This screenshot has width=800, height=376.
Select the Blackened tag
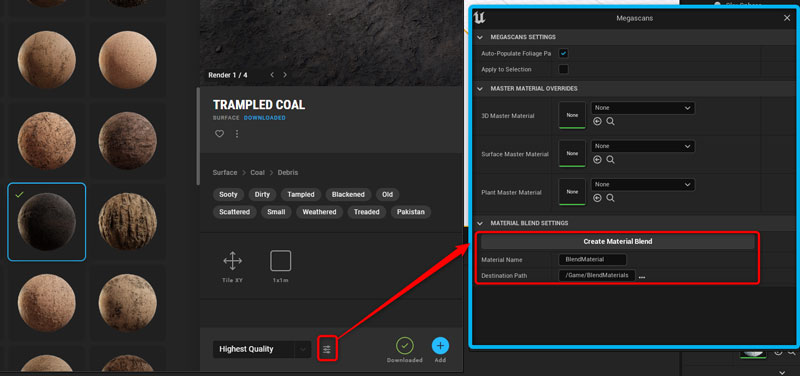pyautogui.click(x=348, y=195)
